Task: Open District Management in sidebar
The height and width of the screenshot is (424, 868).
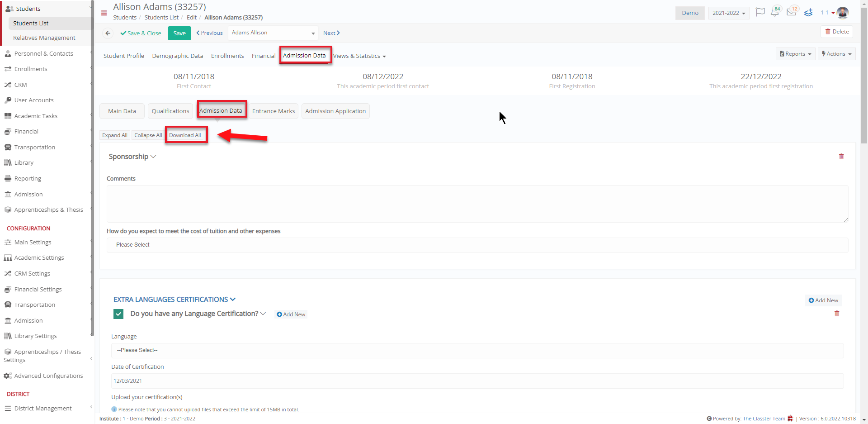Action: pos(43,408)
